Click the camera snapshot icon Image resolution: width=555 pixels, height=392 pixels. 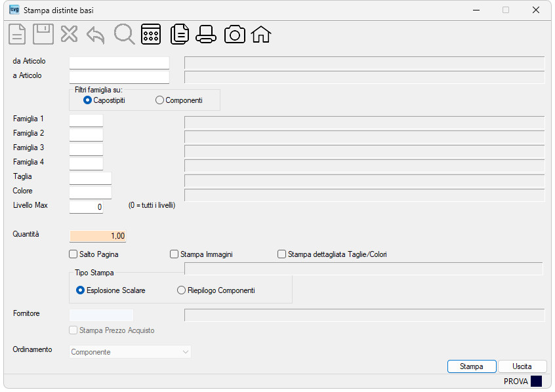[x=235, y=34]
